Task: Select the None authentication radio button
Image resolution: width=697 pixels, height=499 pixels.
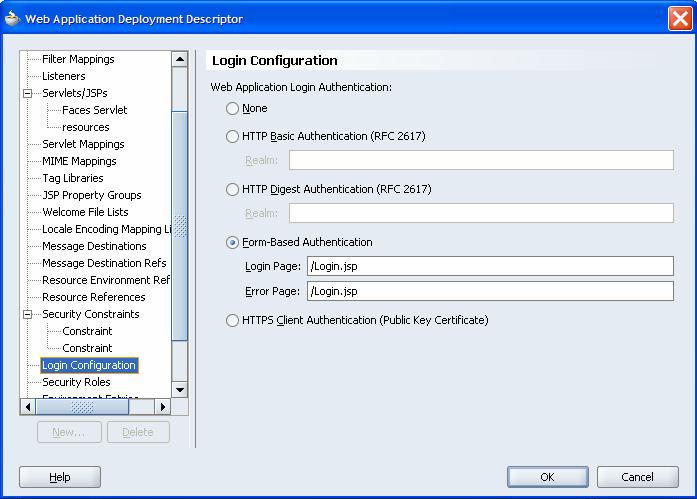Action: tap(233, 108)
